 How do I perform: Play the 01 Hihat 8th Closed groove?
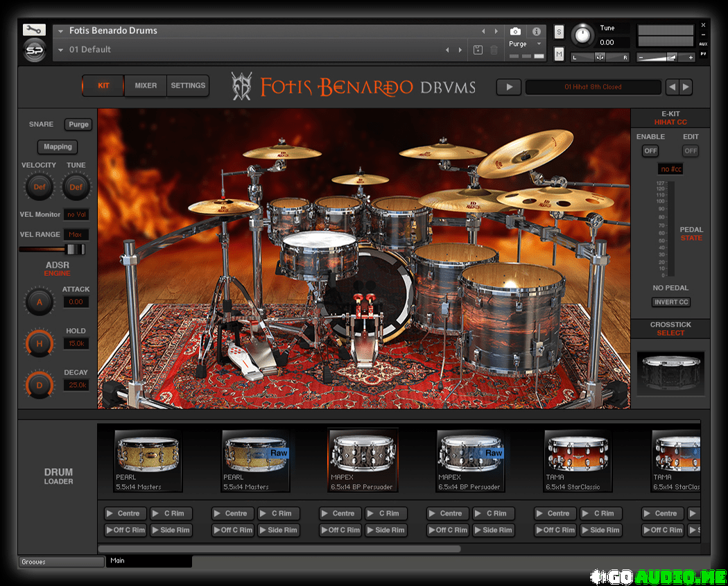[509, 87]
